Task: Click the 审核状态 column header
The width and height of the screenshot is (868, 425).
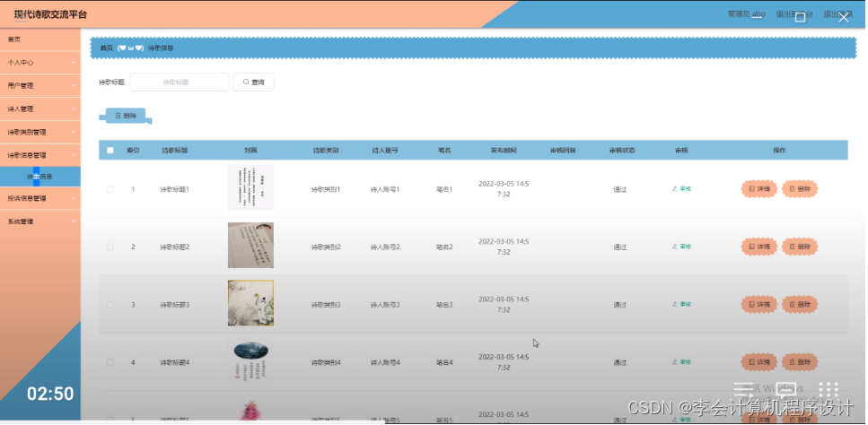Action: point(622,151)
